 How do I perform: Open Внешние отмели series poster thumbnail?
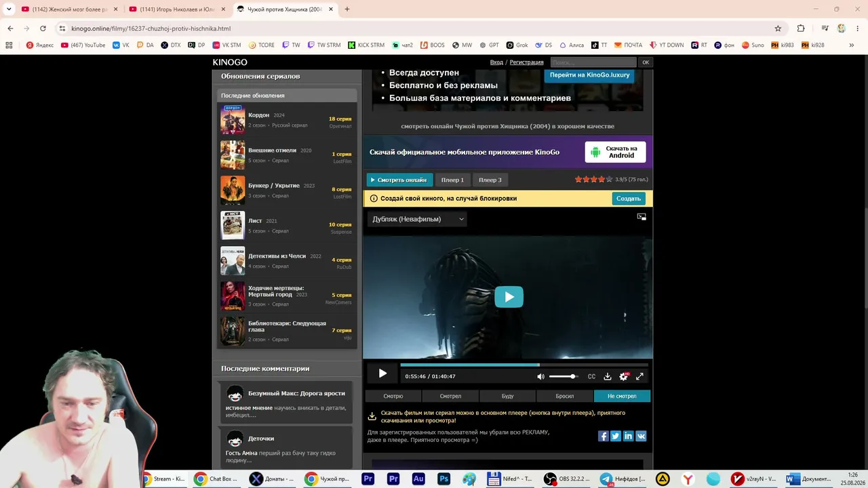233,155
